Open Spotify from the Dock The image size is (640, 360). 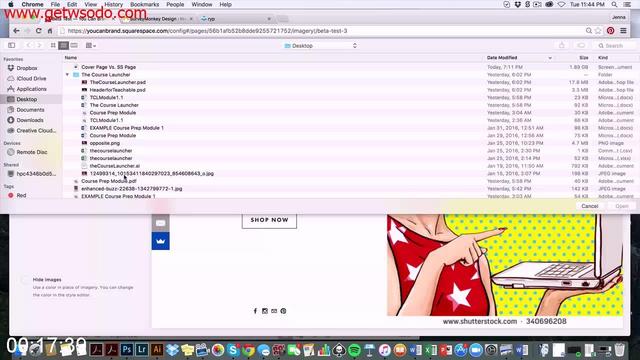(x=354, y=350)
